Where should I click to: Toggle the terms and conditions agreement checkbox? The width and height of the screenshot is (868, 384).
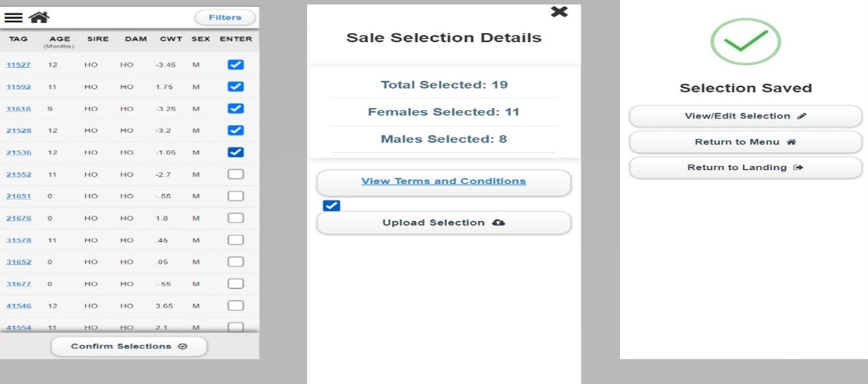332,206
